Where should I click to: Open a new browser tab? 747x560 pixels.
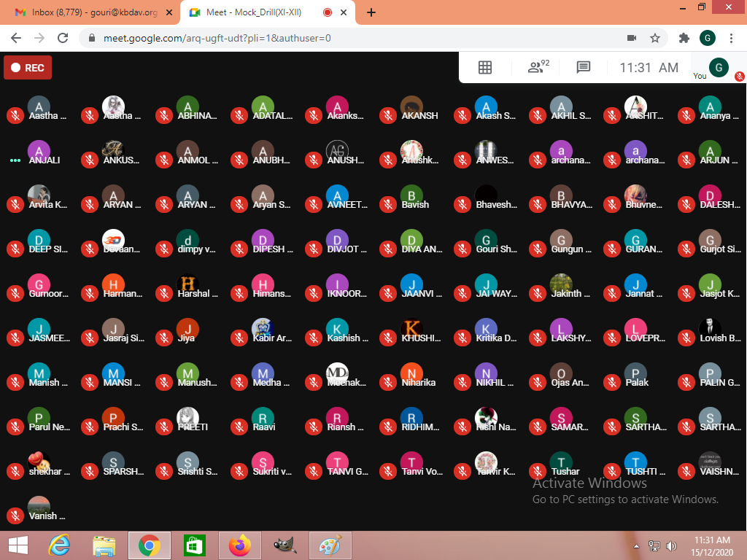pos(371,12)
